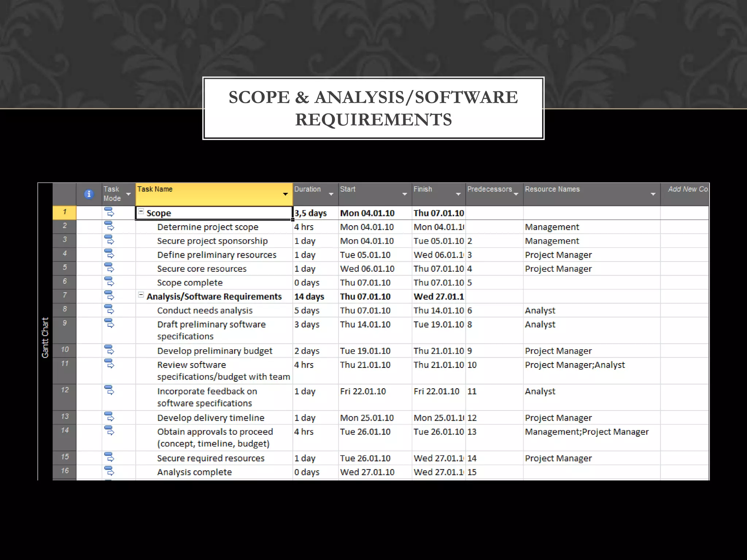This screenshot has width=747, height=560.
Task: Click task mode icon for Draft preliminary software specifications
Action: (109, 323)
